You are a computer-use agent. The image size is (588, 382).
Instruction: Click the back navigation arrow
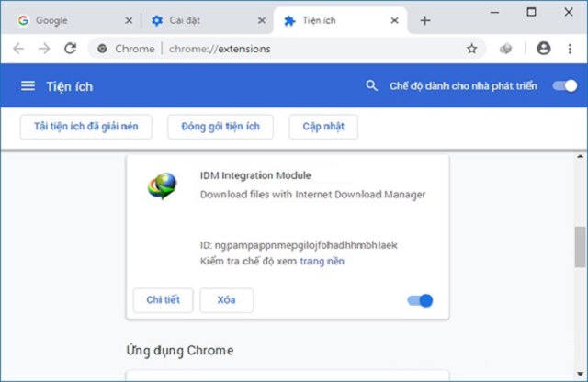point(18,49)
